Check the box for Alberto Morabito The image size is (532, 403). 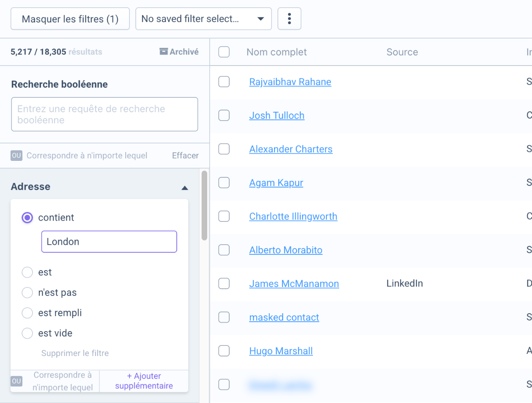click(x=224, y=250)
